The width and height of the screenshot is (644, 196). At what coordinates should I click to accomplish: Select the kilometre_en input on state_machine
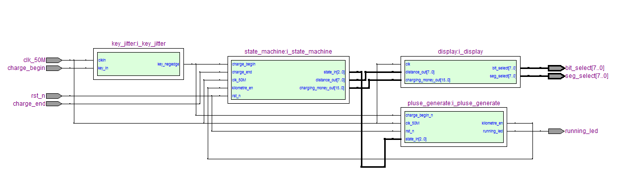(242, 88)
